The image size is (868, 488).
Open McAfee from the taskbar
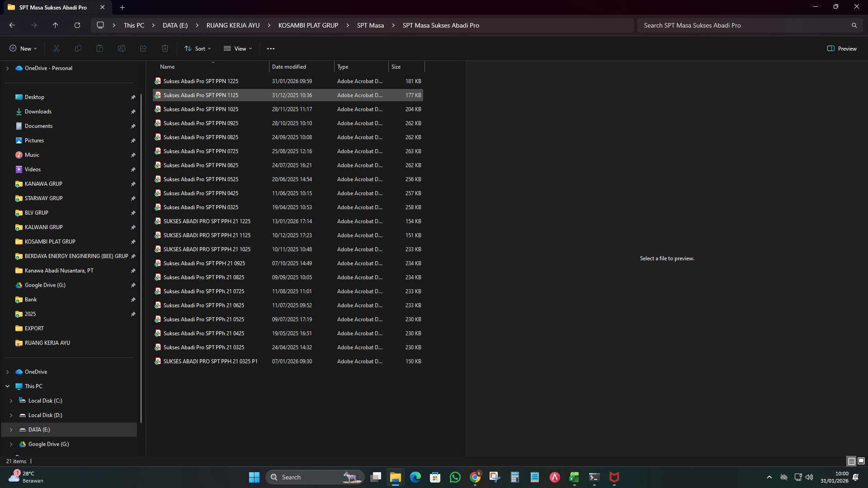click(614, 477)
